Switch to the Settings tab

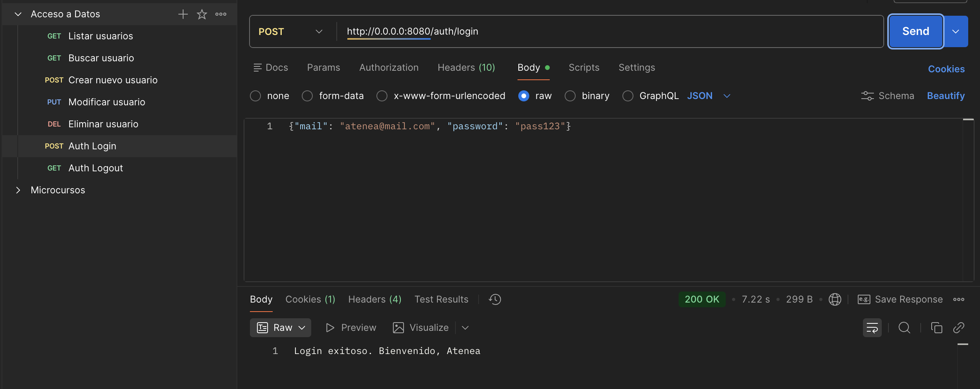tap(637, 68)
